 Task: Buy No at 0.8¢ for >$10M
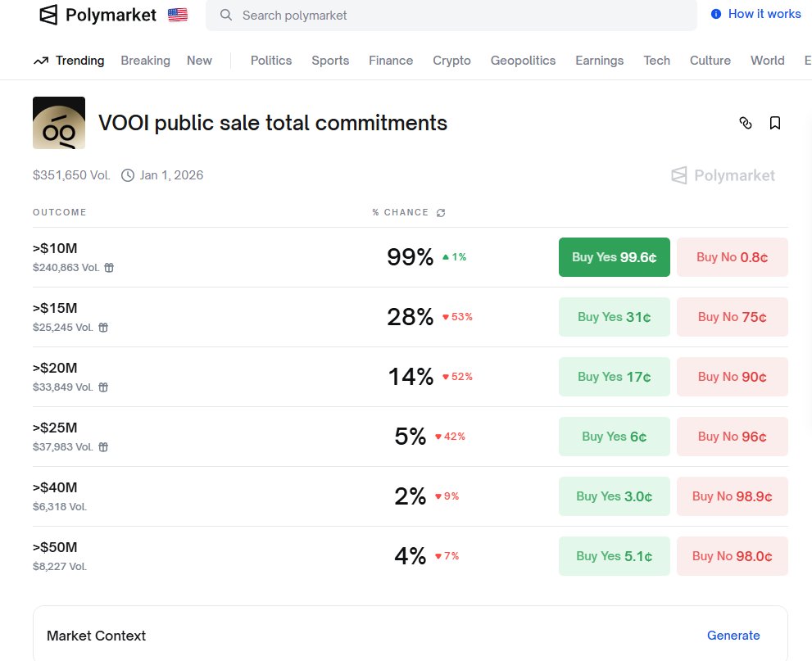pos(733,257)
